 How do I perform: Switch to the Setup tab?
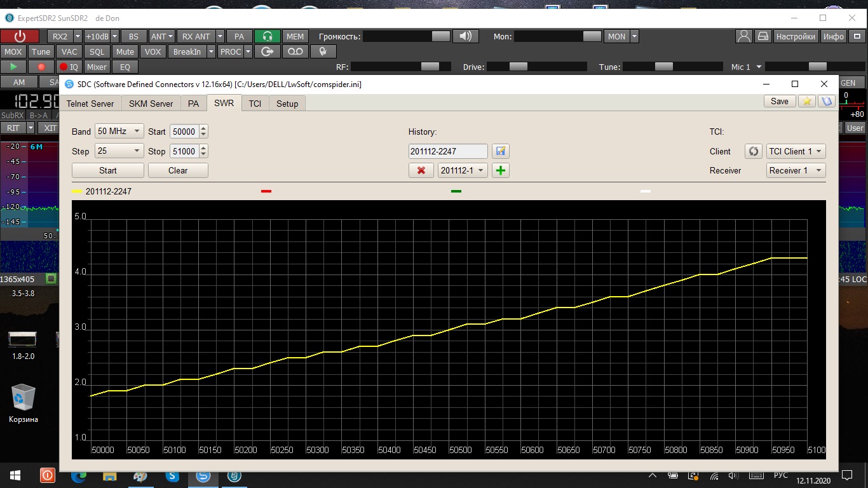click(x=287, y=104)
